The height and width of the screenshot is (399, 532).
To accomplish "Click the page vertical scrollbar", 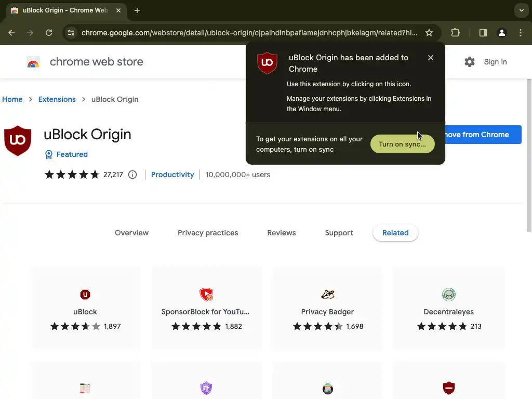I will pyautogui.click(x=529, y=156).
